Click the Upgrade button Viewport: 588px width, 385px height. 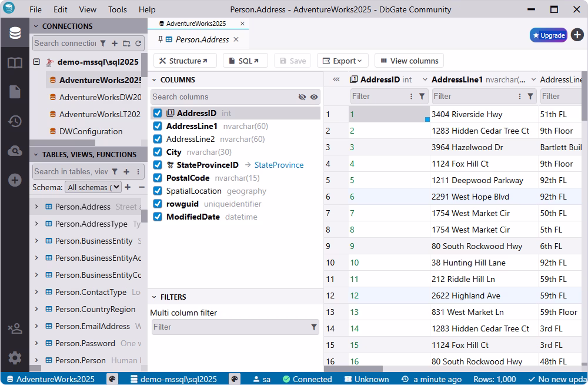548,35
